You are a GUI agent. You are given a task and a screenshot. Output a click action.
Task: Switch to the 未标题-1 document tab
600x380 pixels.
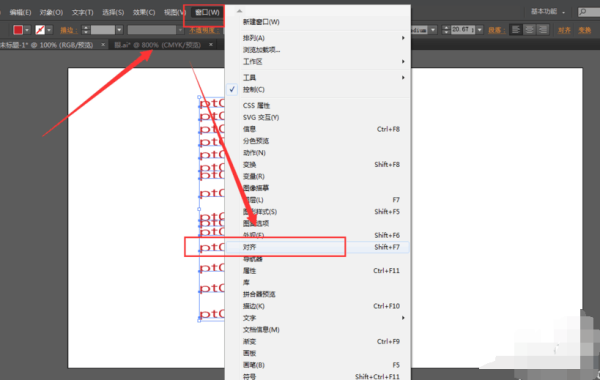click(47, 45)
